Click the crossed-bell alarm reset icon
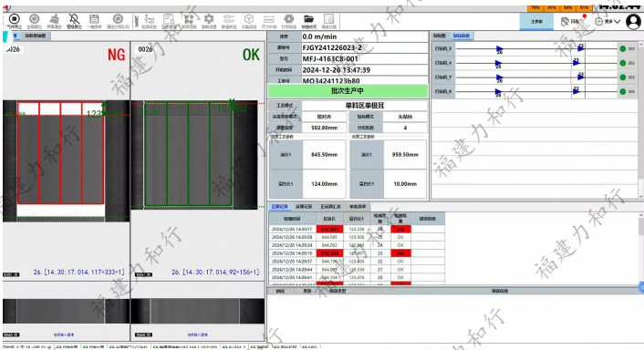 point(74,19)
